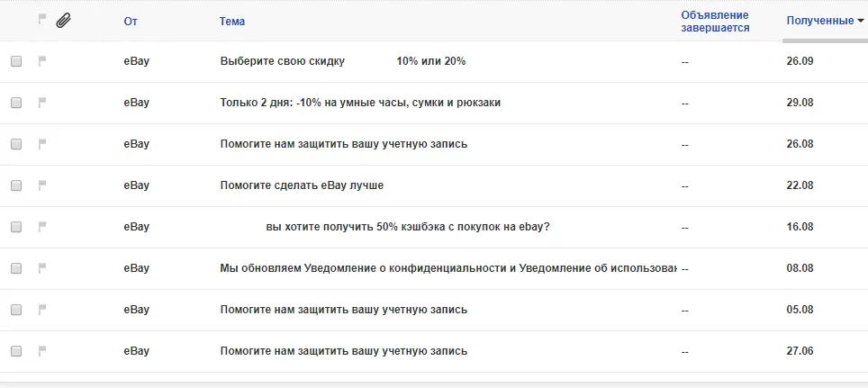Tick checkbox for 'Мы обновляем Уведомление' message
Viewport: 868px width, 388px height.
(16, 268)
